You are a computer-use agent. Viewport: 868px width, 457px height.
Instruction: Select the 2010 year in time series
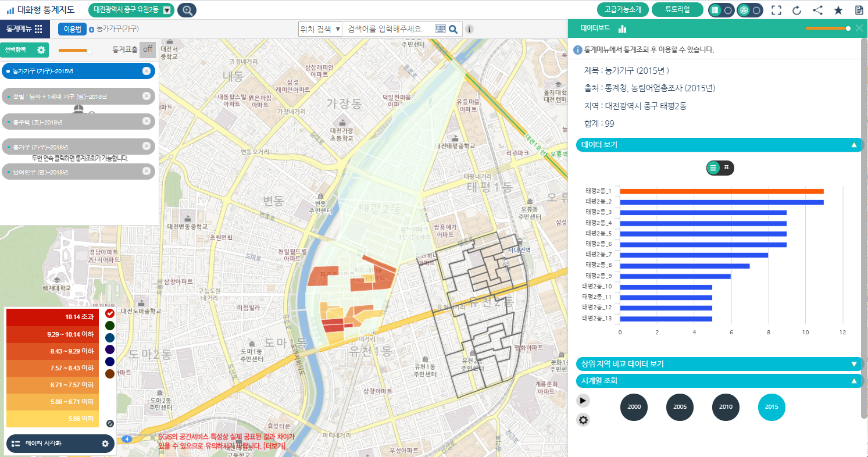click(x=726, y=406)
